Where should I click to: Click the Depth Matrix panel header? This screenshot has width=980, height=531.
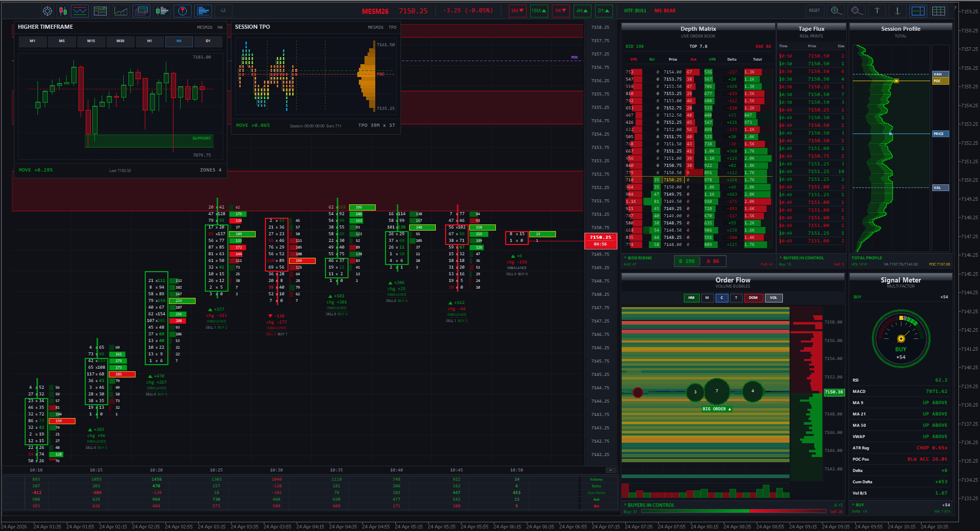click(698, 29)
